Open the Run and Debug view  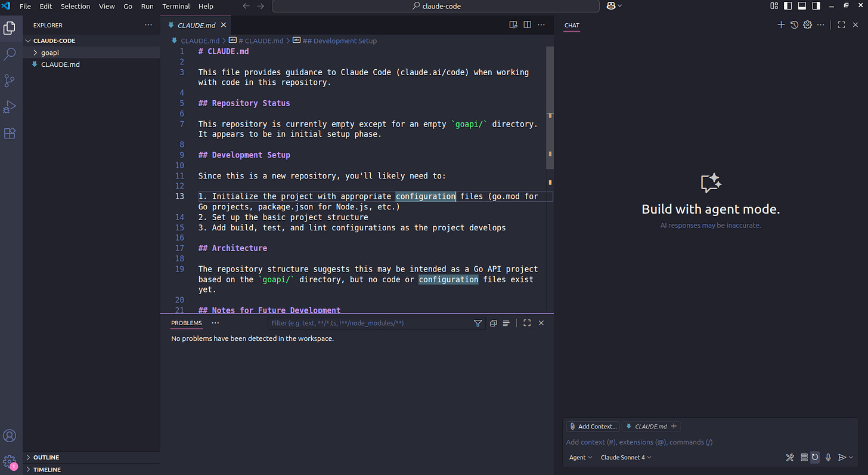[10, 107]
